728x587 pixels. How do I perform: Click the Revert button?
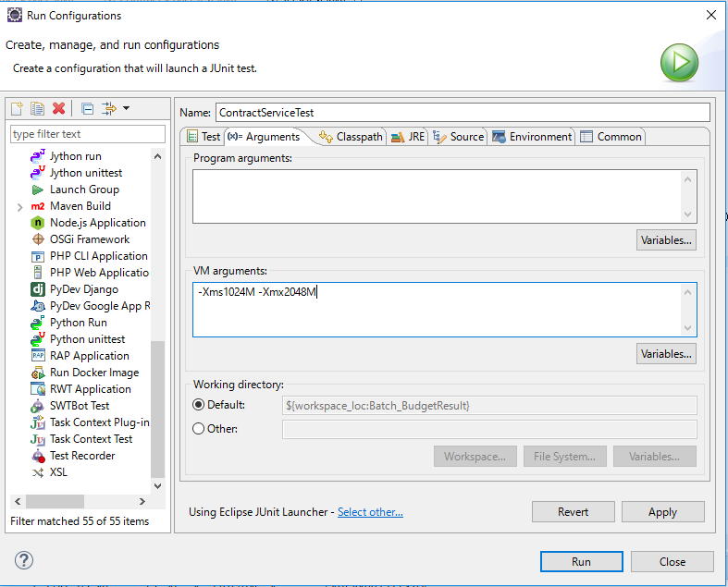(573, 512)
